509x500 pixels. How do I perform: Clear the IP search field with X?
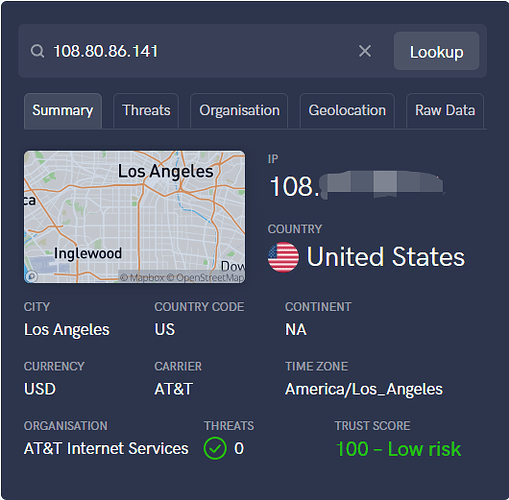coord(365,51)
